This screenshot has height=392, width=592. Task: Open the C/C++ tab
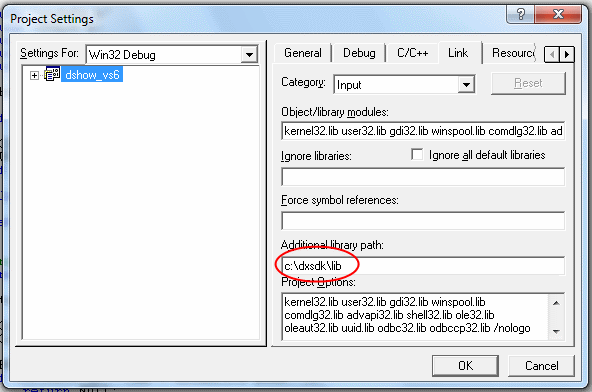click(x=412, y=53)
